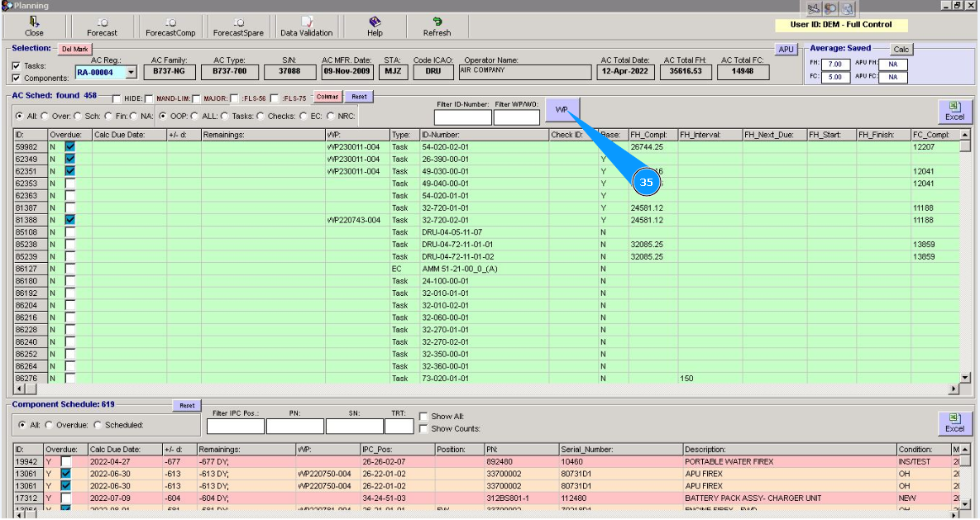Refresh the planning data
Screen dimensions: 980x520
[437, 26]
